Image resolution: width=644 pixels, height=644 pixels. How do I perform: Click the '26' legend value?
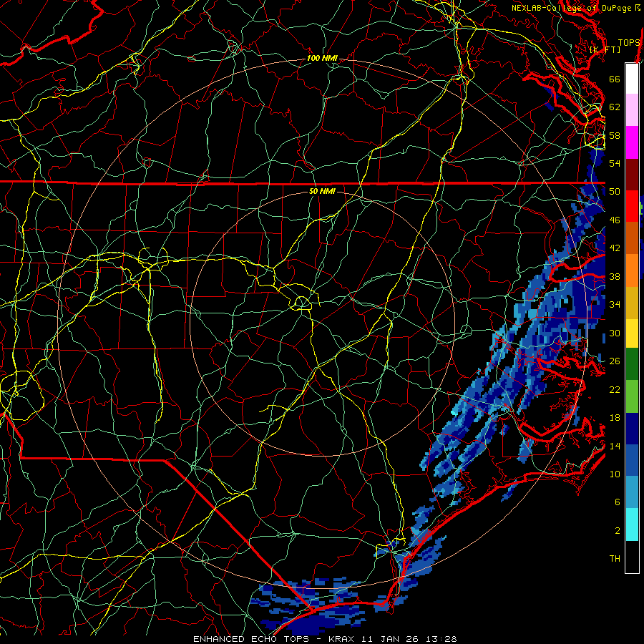click(x=615, y=361)
